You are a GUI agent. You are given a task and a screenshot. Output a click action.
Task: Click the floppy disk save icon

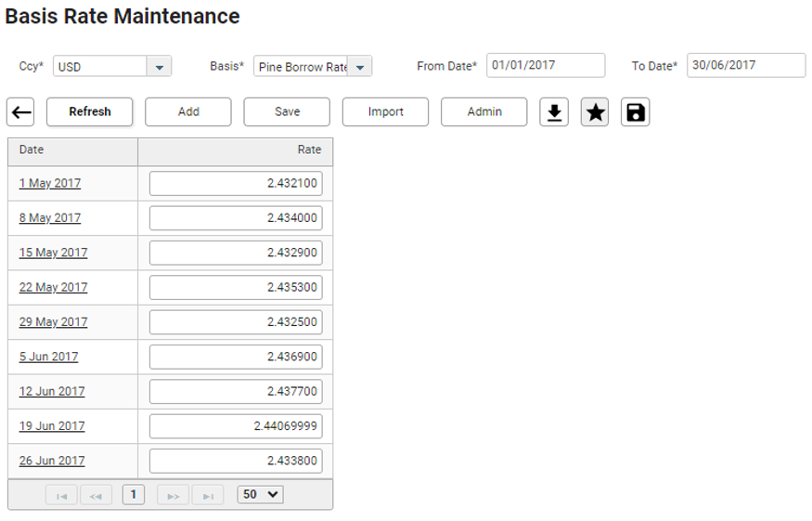pyautogui.click(x=635, y=112)
